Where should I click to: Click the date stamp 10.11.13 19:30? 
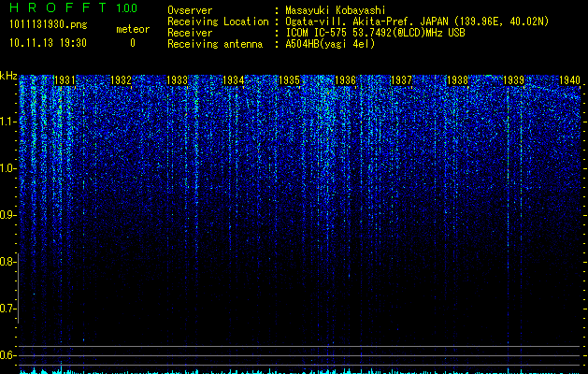pyautogui.click(x=48, y=43)
